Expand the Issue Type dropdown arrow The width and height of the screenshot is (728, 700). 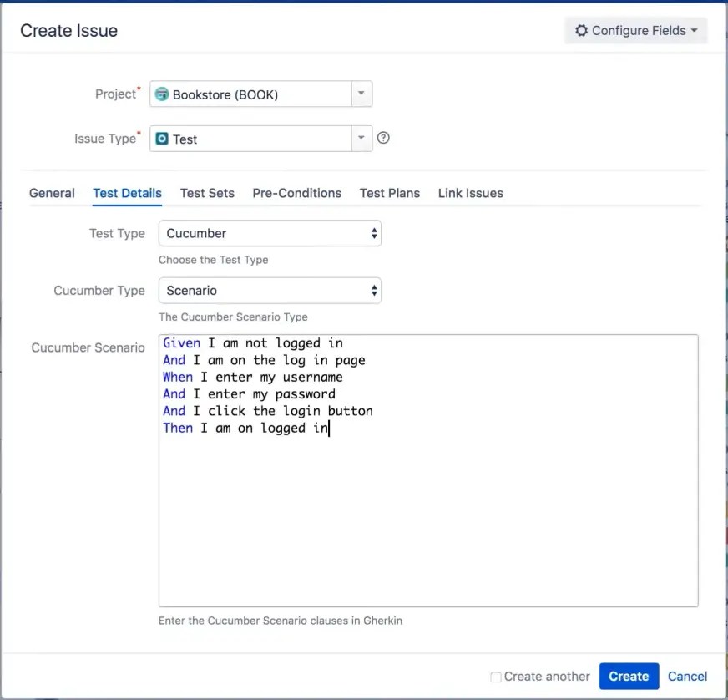point(361,139)
